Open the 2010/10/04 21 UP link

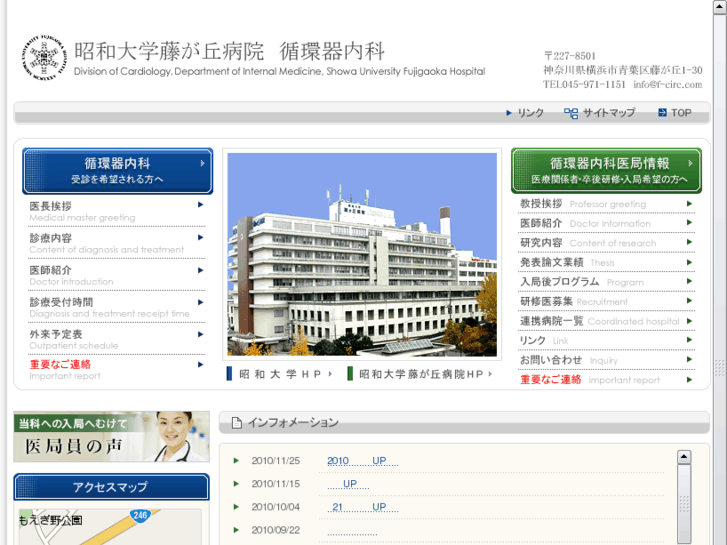click(x=363, y=507)
